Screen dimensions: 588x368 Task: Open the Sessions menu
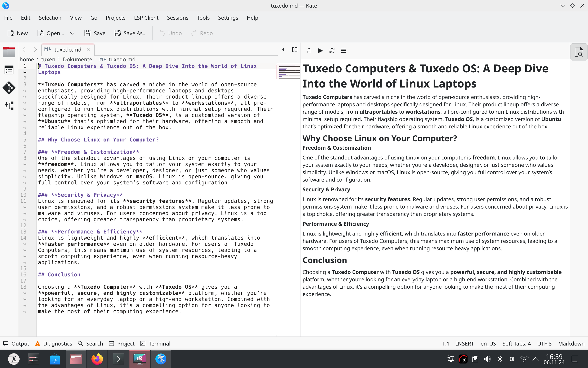pos(178,18)
